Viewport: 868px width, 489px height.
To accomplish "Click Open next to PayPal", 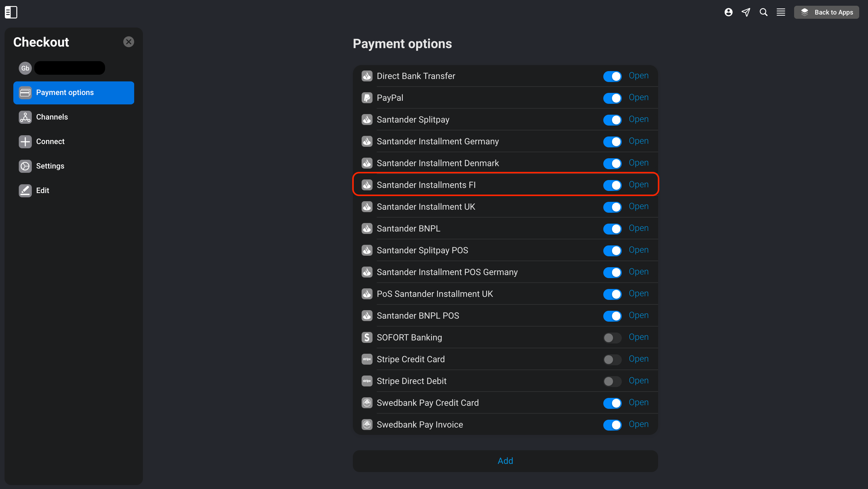I will 638,98.
